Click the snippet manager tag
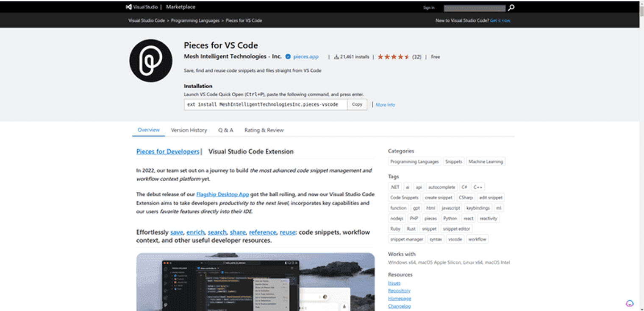The image size is (644, 311). (407, 239)
